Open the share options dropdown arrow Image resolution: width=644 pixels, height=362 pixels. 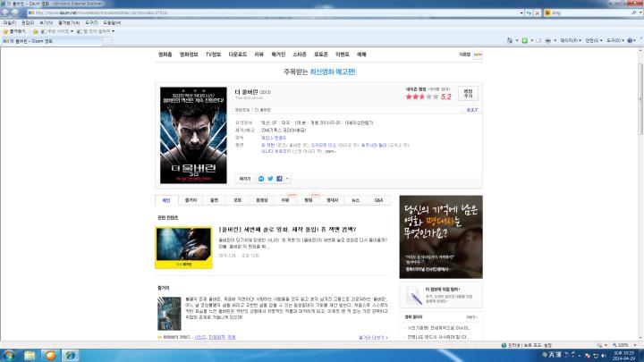point(287,179)
